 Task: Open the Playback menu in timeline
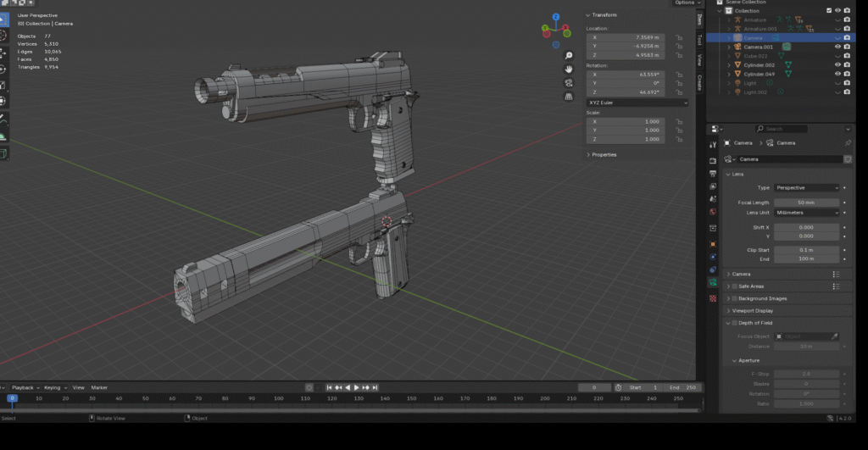(x=22, y=387)
